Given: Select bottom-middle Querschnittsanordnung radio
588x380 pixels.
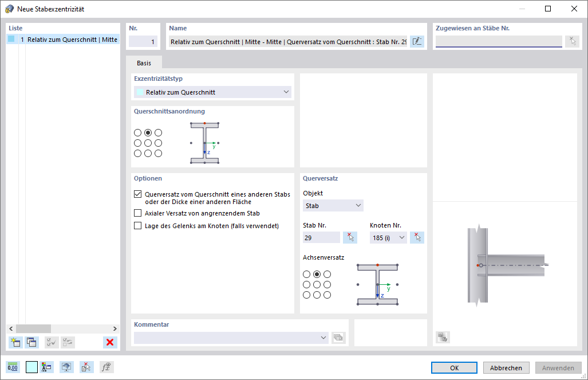Looking at the screenshot, I should (x=148, y=153).
